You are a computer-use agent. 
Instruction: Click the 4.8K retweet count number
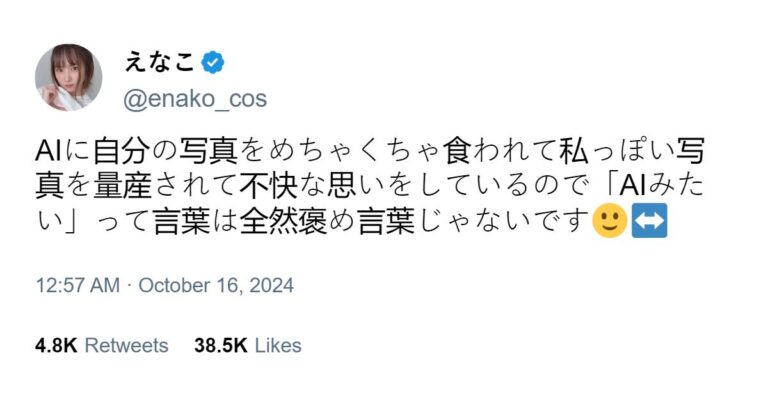click(56, 346)
